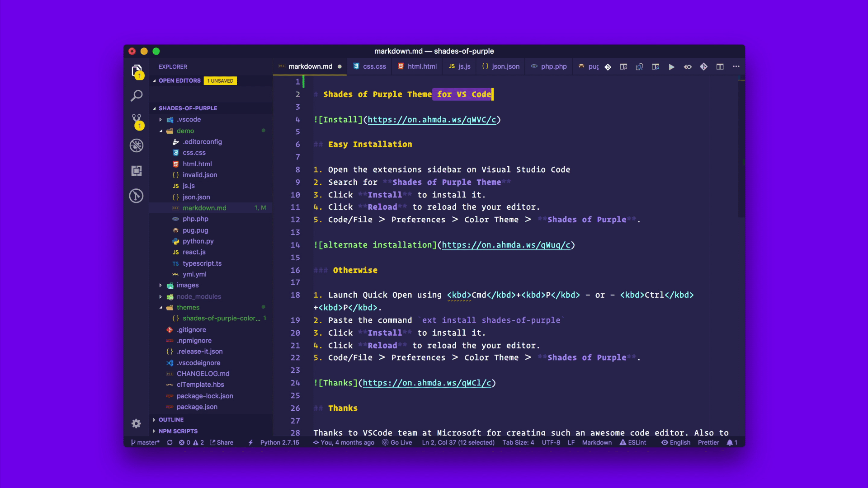This screenshot has height=488, width=868.
Task: Toggle the OUTLINE panel visibility
Action: coord(171,419)
